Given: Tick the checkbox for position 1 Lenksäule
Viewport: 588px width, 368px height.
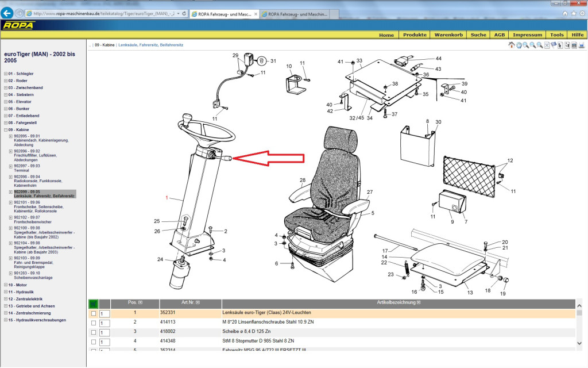Looking at the screenshot, I should (x=94, y=313).
